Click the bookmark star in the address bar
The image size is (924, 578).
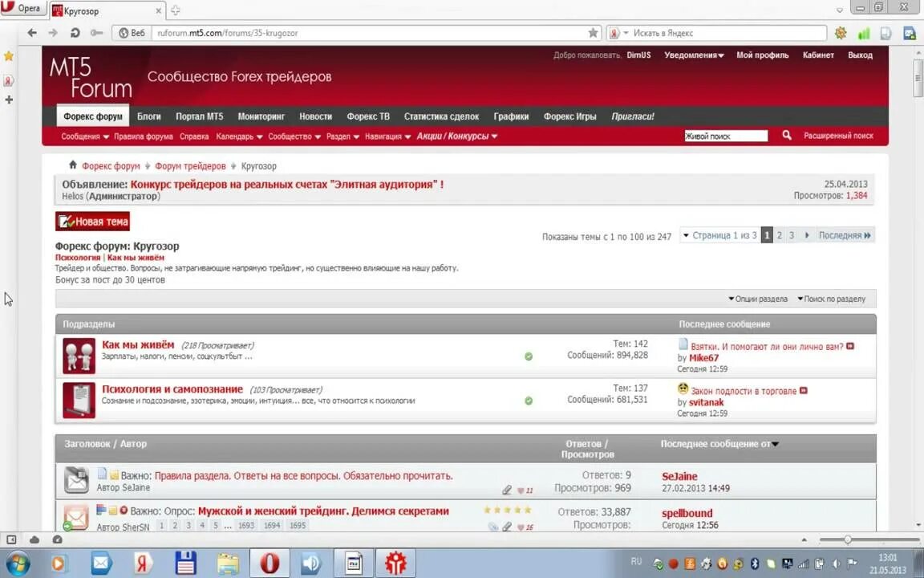coord(593,33)
